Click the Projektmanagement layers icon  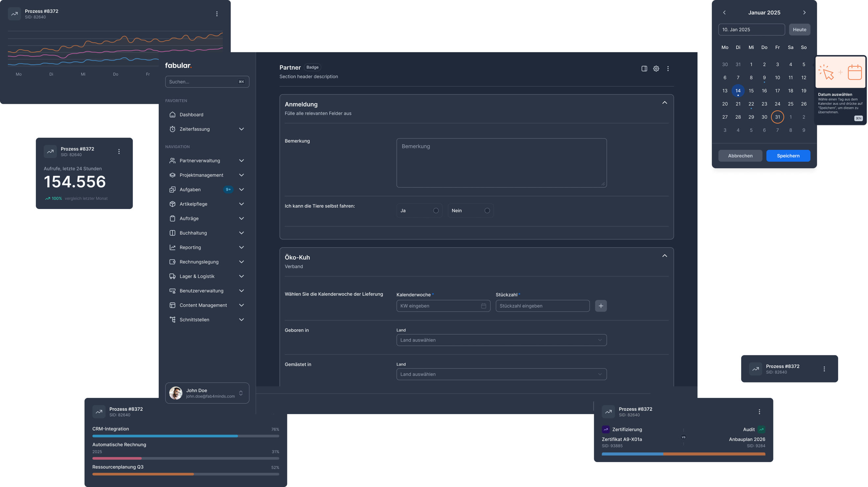172,175
